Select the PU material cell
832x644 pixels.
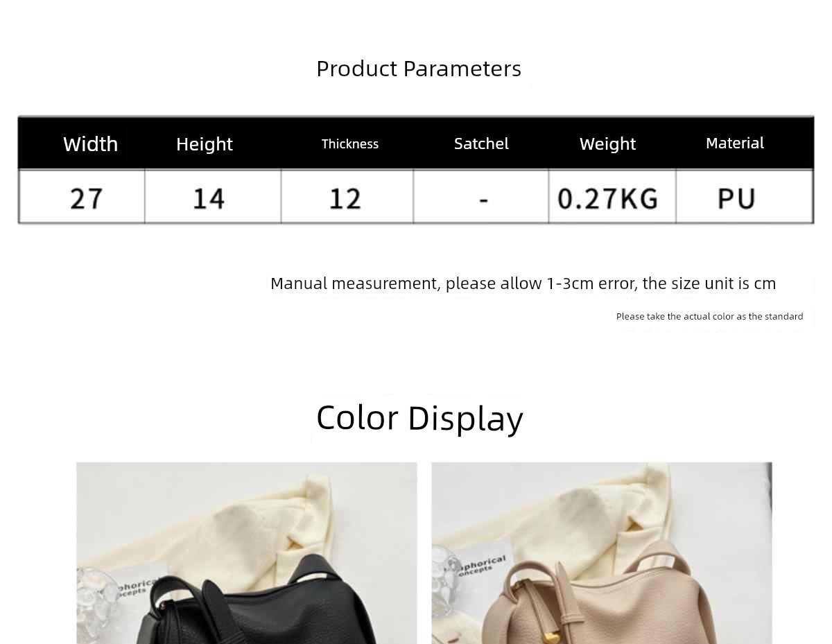736,198
